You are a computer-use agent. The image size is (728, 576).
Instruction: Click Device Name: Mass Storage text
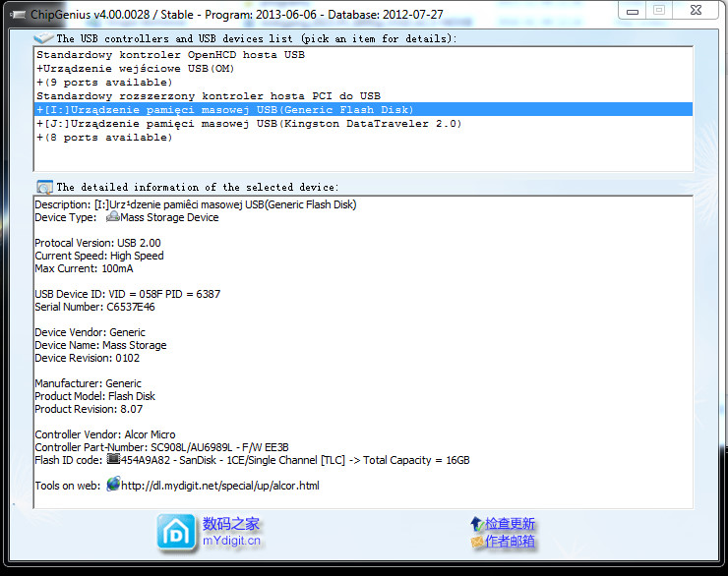(x=100, y=345)
